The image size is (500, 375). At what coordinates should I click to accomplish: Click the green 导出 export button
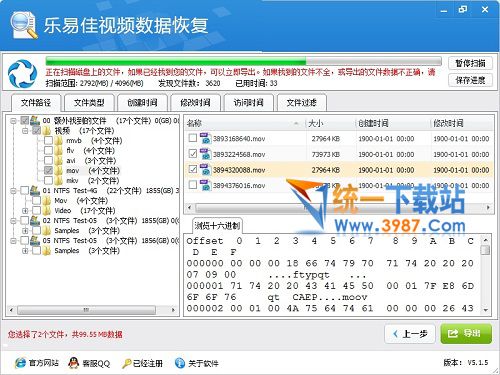pyautogui.click(x=466, y=333)
